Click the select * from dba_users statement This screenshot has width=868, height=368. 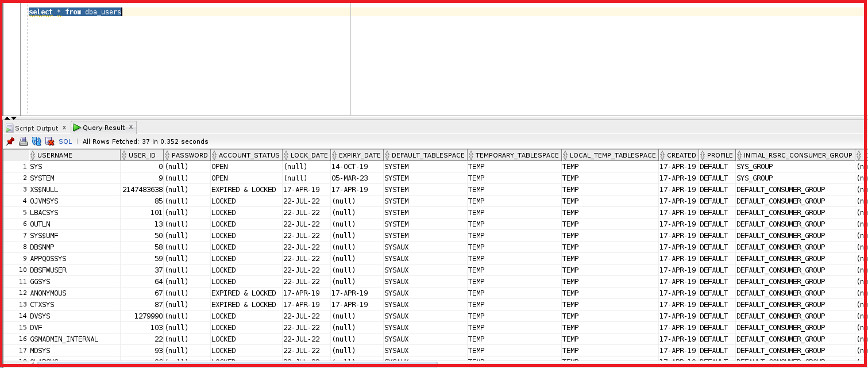75,12
